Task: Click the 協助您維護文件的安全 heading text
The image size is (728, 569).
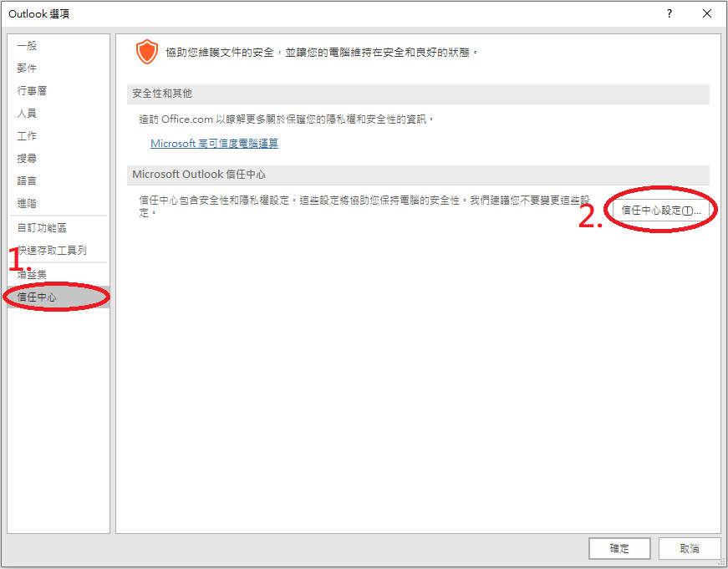Action: 323,53
